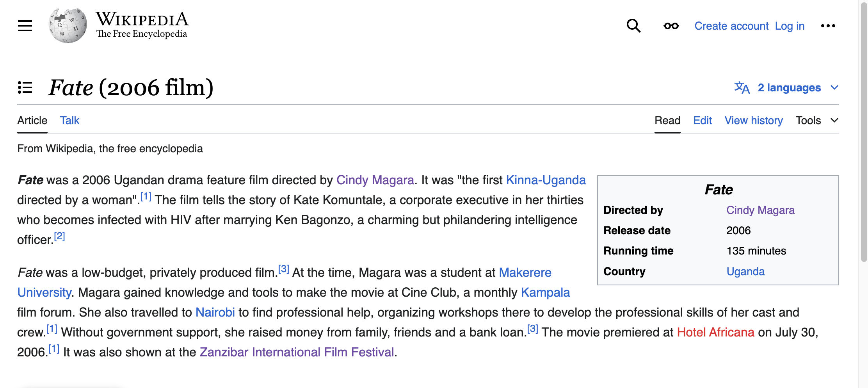Open Zanzibar International Film Festival link

tap(297, 352)
